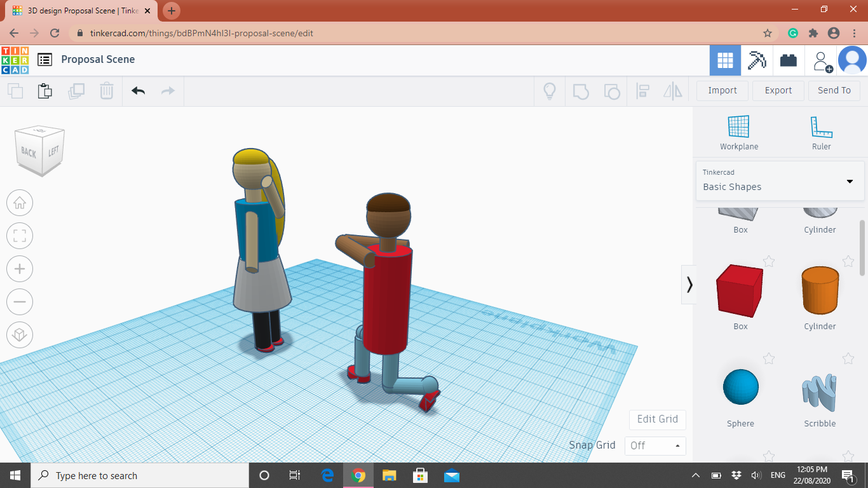Click the Grammarly extension icon

click(793, 33)
